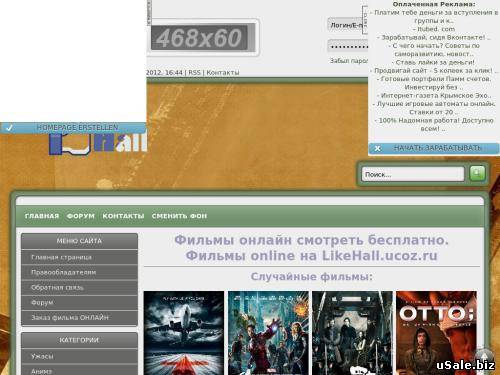Viewport: 500px width, 375px height.
Task: Click the HOMEPAGE ERSTELLEN button
Action: (73, 128)
